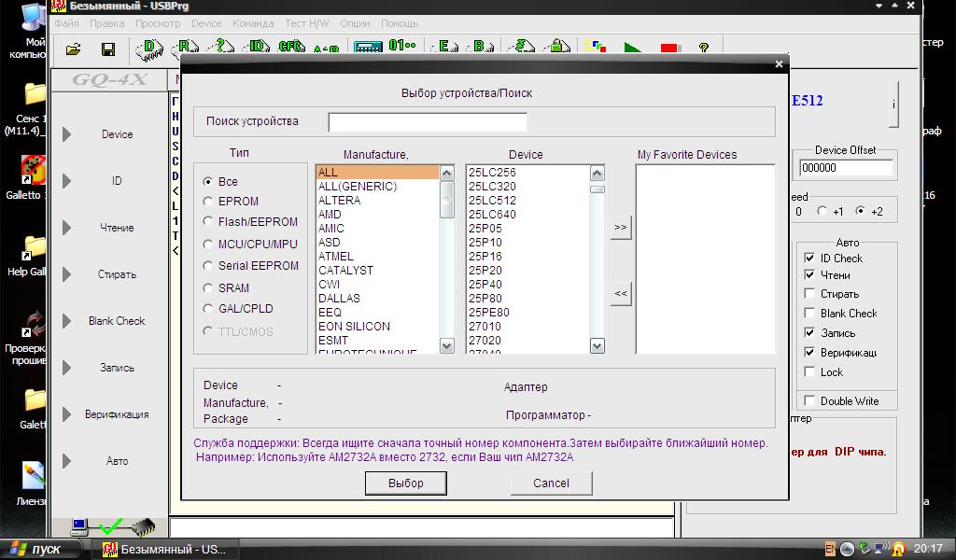Image resolution: width=956 pixels, height=560 pixels.
Task: Enable the Double Write checkbox
Action: tap(809, 400)
